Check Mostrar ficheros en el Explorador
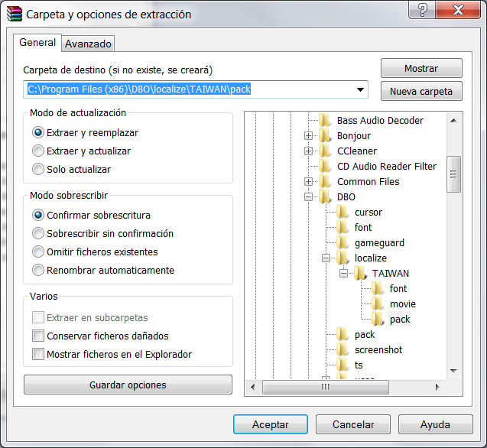Image resolution: width=487 pixels, height=448 pixels. tap(38, 355)
